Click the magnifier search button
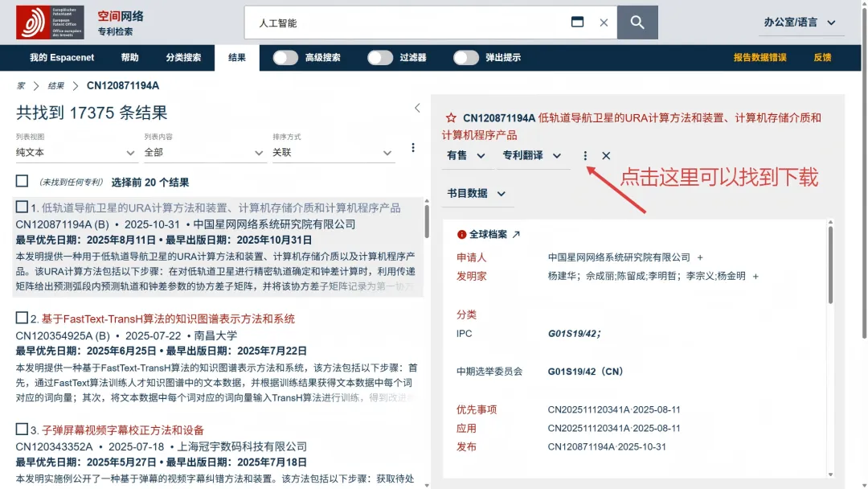This screenshot has width=868, height=489. coord(637,23)
